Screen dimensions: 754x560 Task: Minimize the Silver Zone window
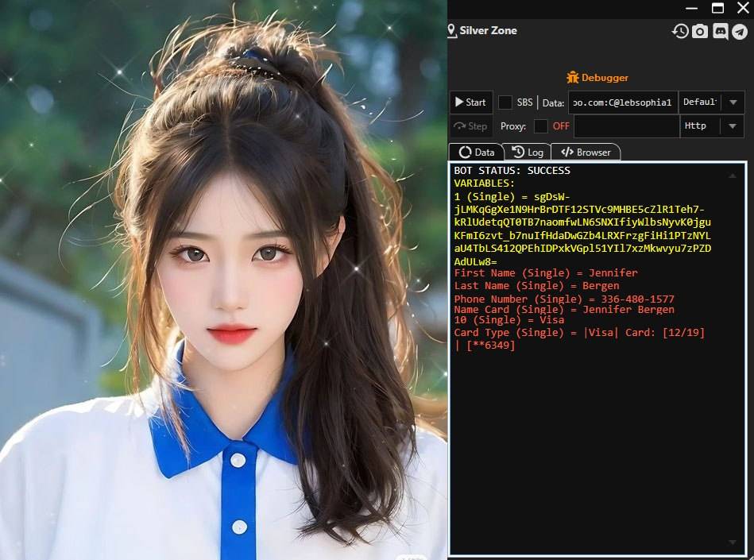(x=691, y=8)
